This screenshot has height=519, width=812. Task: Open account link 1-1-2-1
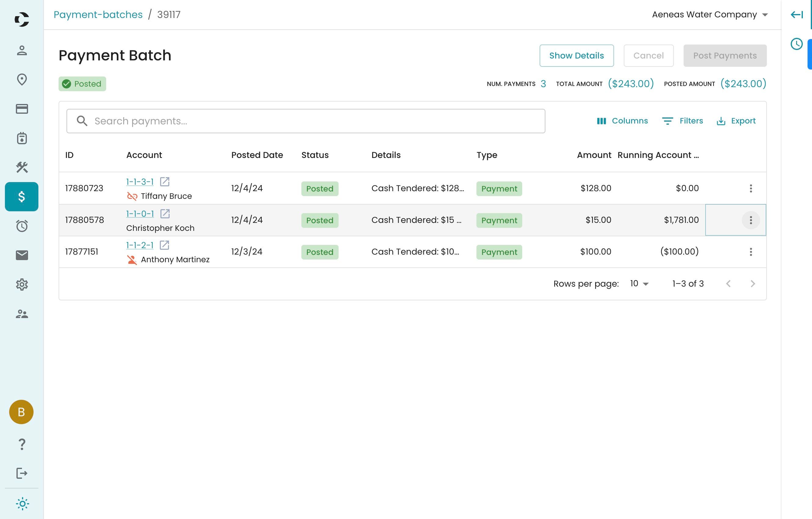pyautogui.click(x=140, y=245)
